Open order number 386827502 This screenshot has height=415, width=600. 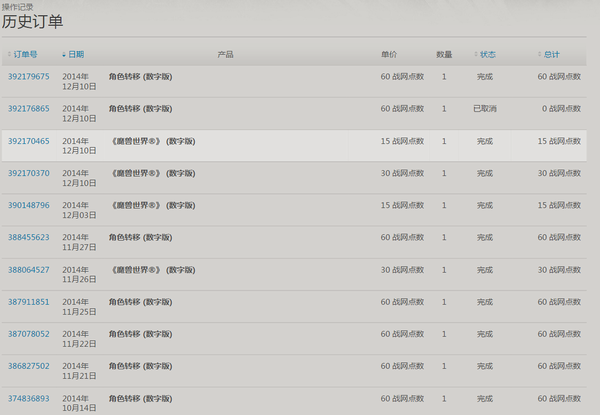point(29,366)
